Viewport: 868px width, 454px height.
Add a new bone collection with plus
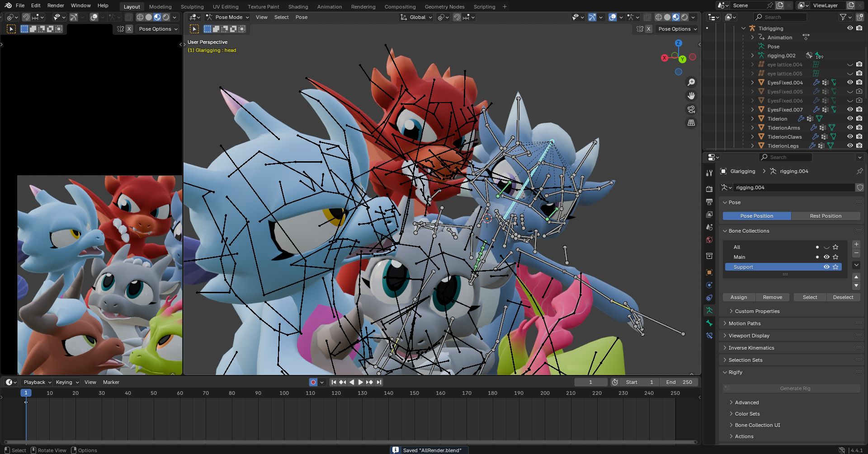856,244
